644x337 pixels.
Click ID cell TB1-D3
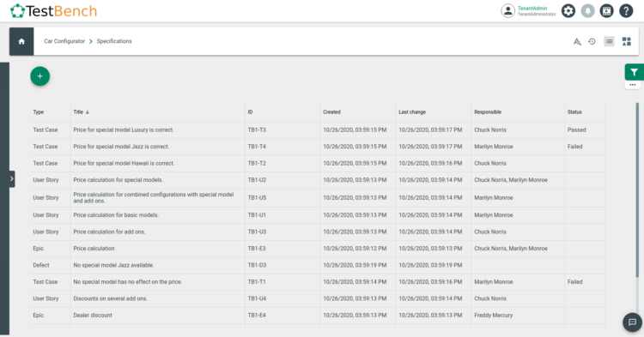(257, 265)
